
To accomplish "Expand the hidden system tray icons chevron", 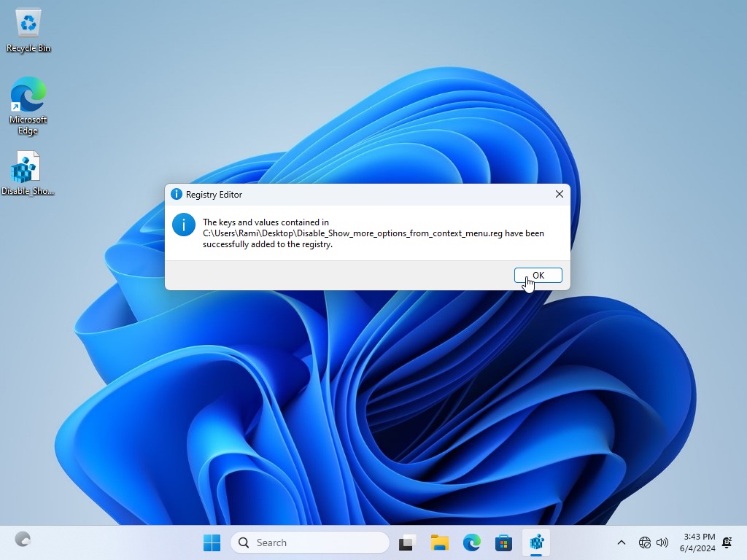I will (x=622, y=542).
